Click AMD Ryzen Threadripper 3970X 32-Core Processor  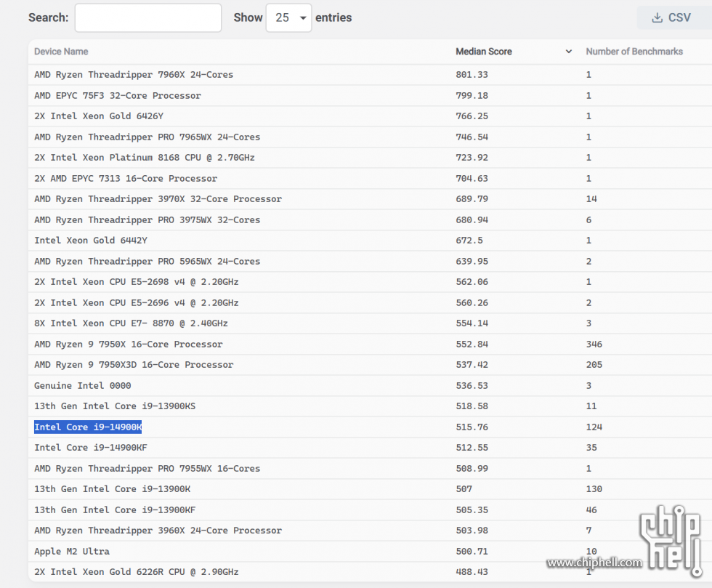pos(158,198)
